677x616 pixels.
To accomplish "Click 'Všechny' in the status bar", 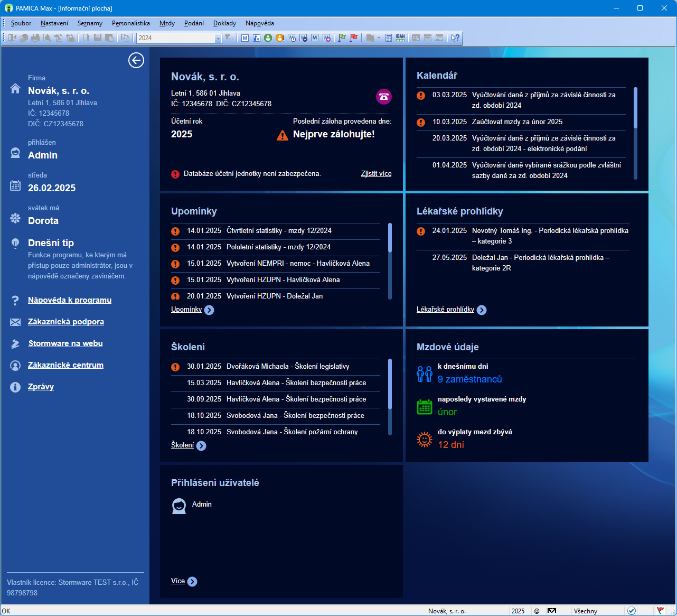I will click(x=586, y=611).
